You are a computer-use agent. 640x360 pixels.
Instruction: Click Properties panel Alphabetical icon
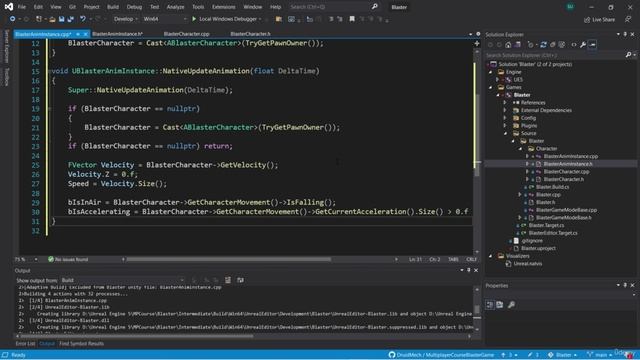tap(500, 304)
